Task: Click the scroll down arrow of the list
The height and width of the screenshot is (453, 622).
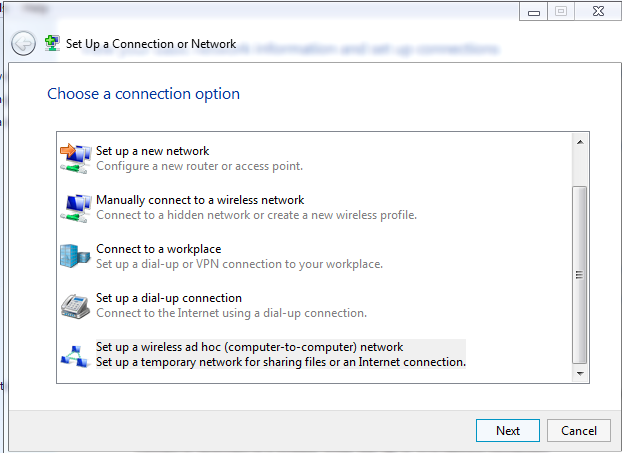Action: click(580, 373)
